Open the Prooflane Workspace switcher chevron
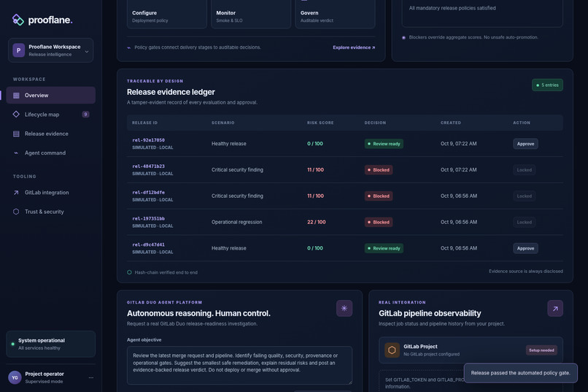Viewport: 588px width, 392px height. click(87, 51)
